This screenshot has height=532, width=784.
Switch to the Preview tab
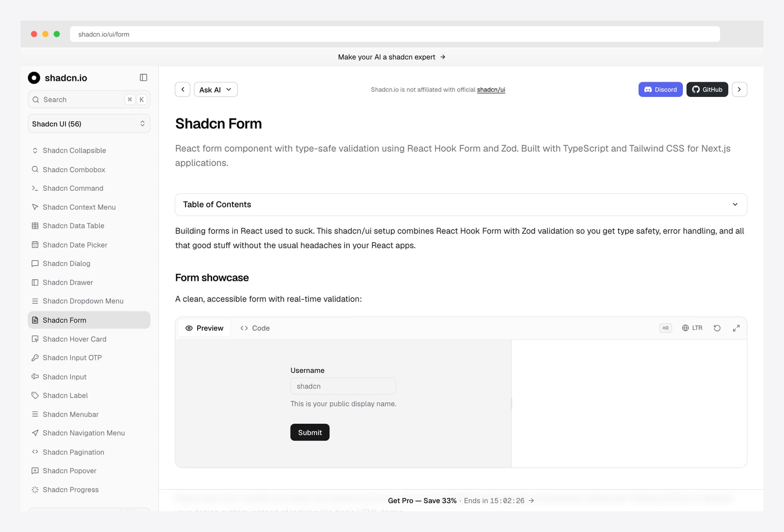click(x=204, y=328)
